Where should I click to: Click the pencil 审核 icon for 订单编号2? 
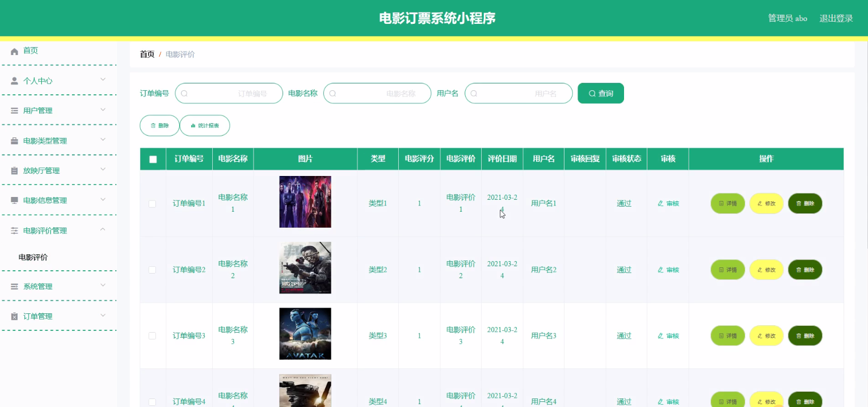(x=660, y=270)
